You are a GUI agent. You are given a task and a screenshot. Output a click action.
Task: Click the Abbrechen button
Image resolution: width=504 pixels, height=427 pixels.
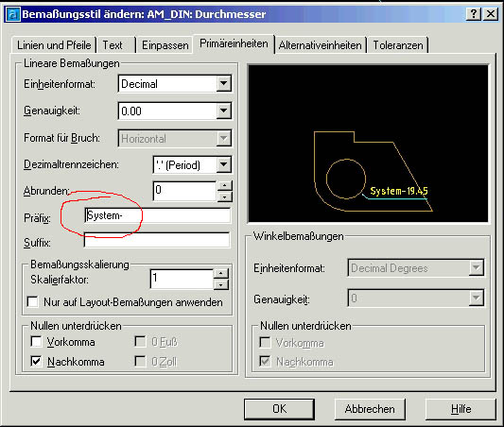(370, 409)
